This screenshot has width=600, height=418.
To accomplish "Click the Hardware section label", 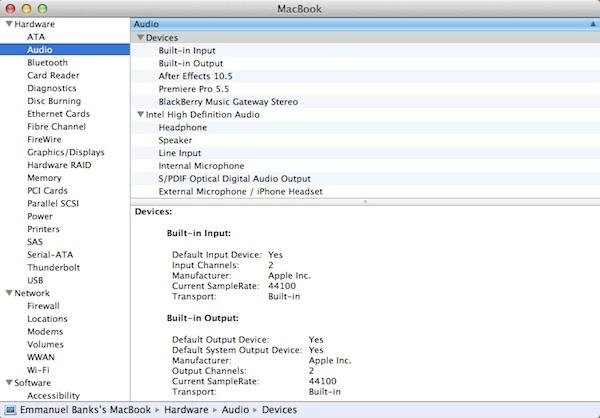I will coord(34,24).
